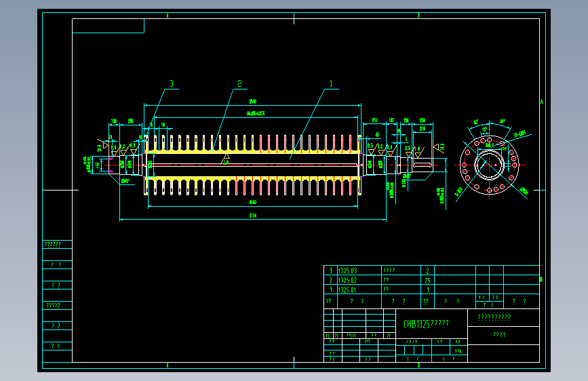The height and width of the screenshot is (381, 588).
Task: Click the CHB1325 drawing title text
Action: tap(426, 324)
